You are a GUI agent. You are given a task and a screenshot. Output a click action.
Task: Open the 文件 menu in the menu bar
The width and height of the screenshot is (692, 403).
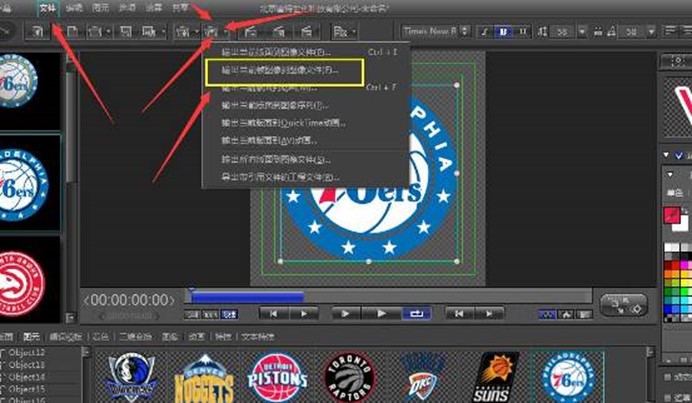(47, 8)
